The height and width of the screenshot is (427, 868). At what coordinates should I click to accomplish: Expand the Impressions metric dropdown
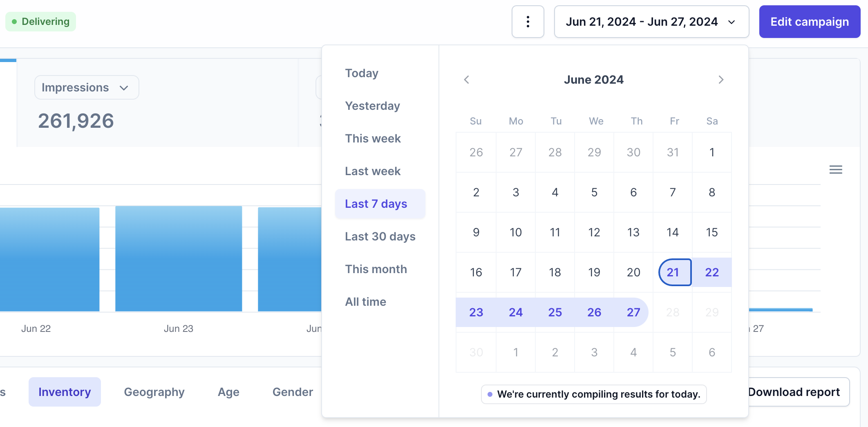(87, 87)
